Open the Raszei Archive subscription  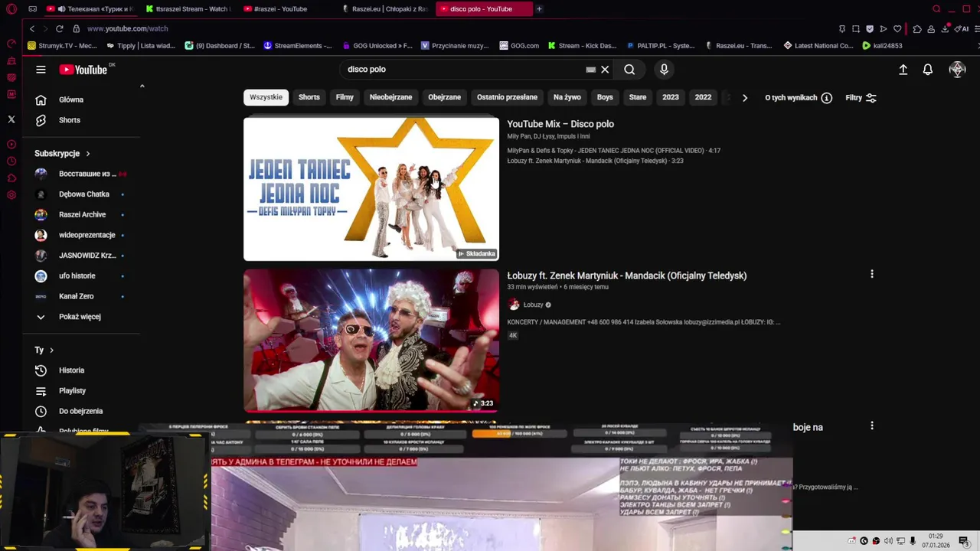click(x=82, y=215)
